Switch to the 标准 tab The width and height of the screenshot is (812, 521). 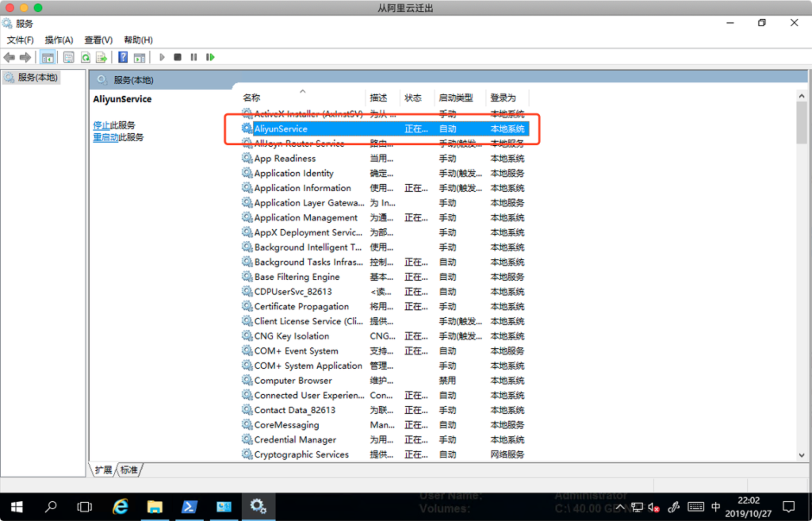click(129, 470)
